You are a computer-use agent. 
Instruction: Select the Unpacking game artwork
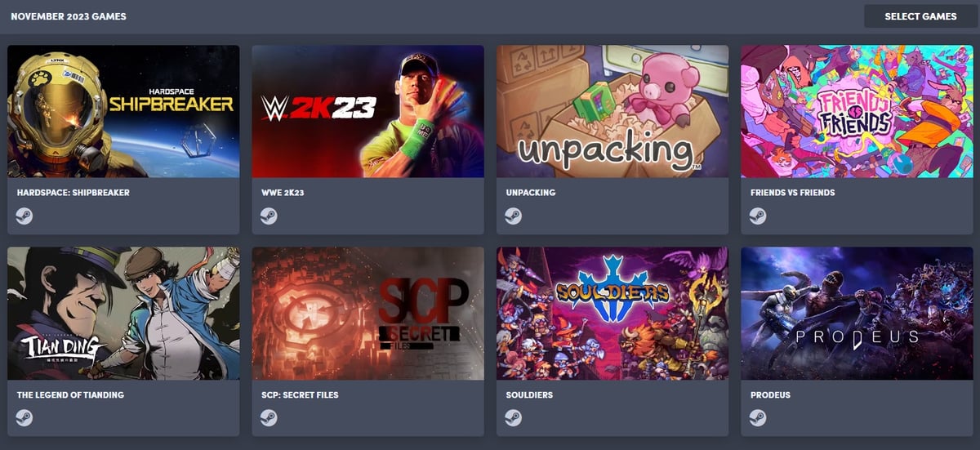pyautogui.click(x=612, y=111)
